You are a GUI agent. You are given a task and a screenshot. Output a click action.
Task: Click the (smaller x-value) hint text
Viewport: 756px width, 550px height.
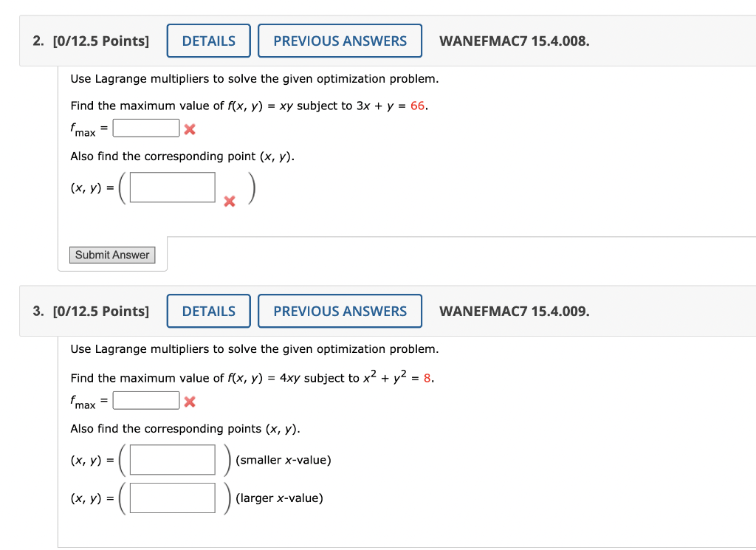click(283, 459)
